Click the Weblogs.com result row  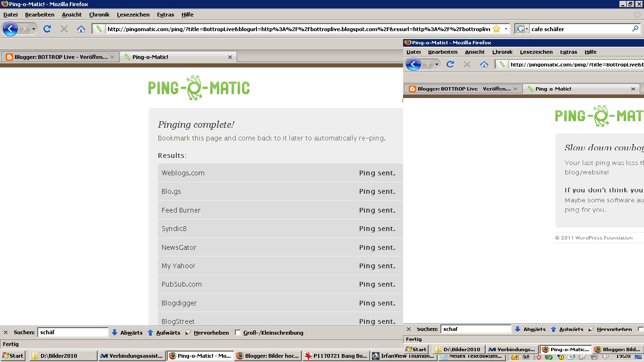[281, 173]
